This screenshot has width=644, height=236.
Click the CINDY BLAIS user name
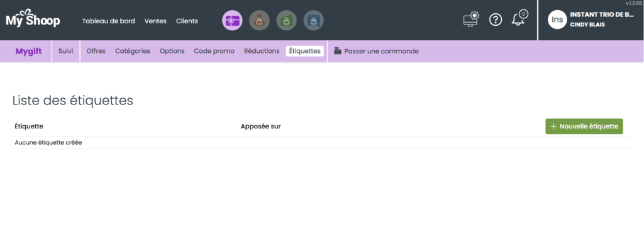587,25
